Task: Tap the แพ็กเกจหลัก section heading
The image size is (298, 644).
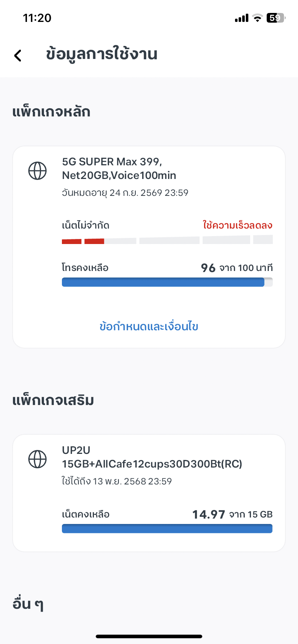Action: tap(51, 112)
